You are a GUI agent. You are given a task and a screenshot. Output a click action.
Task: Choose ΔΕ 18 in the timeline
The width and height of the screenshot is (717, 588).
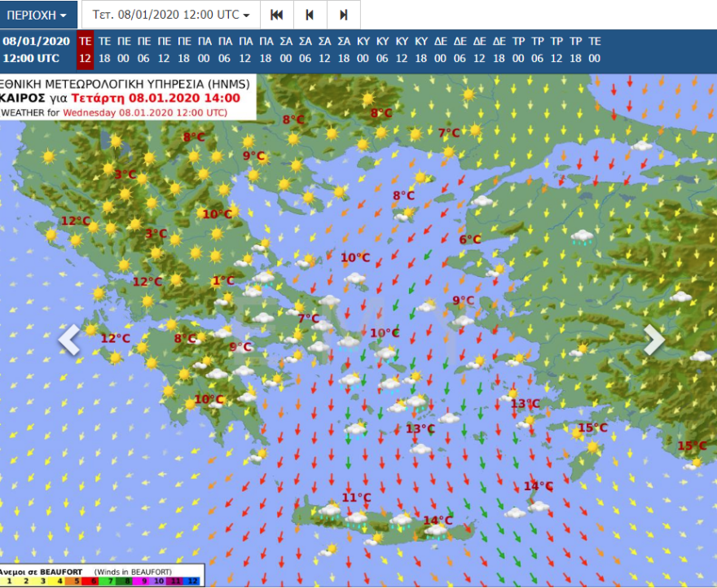point(499,50)
